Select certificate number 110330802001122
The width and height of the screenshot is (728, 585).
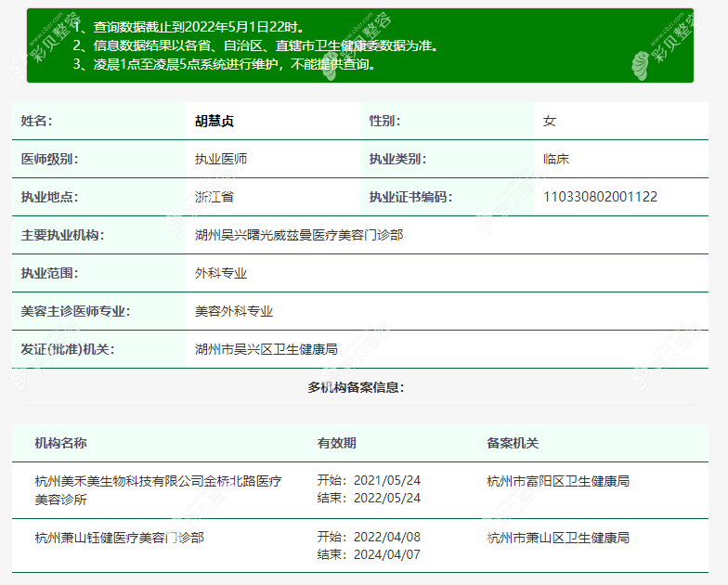tap(600, 197)
